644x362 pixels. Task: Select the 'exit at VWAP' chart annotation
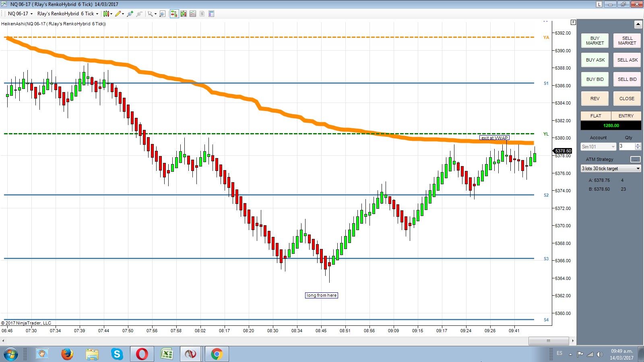pyautogui.click(x=495, y=138)
